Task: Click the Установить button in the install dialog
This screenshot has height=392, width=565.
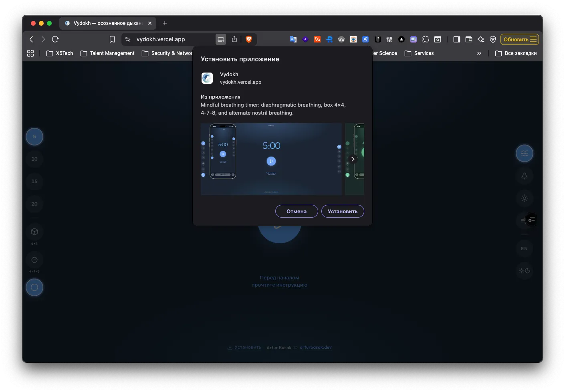Action: point(343,211)
